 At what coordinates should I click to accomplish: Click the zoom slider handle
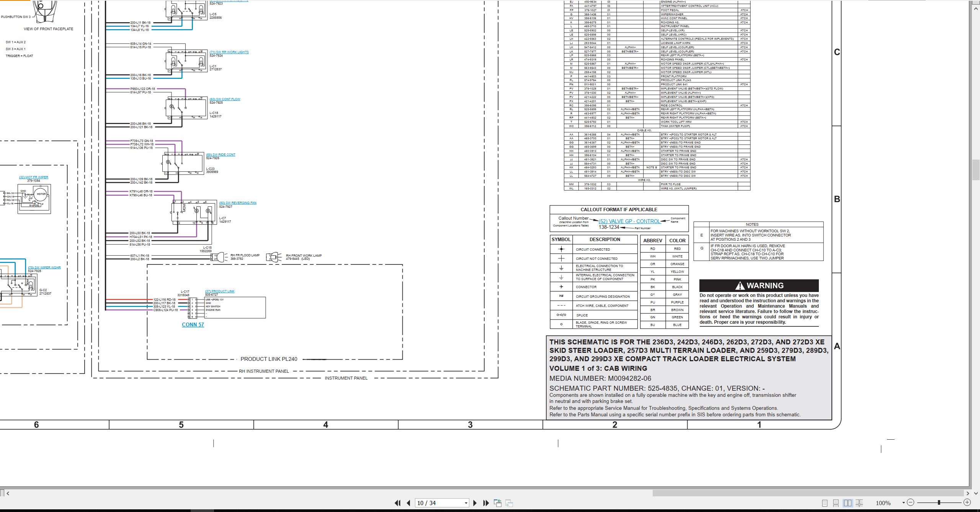[x=939, y=502]
